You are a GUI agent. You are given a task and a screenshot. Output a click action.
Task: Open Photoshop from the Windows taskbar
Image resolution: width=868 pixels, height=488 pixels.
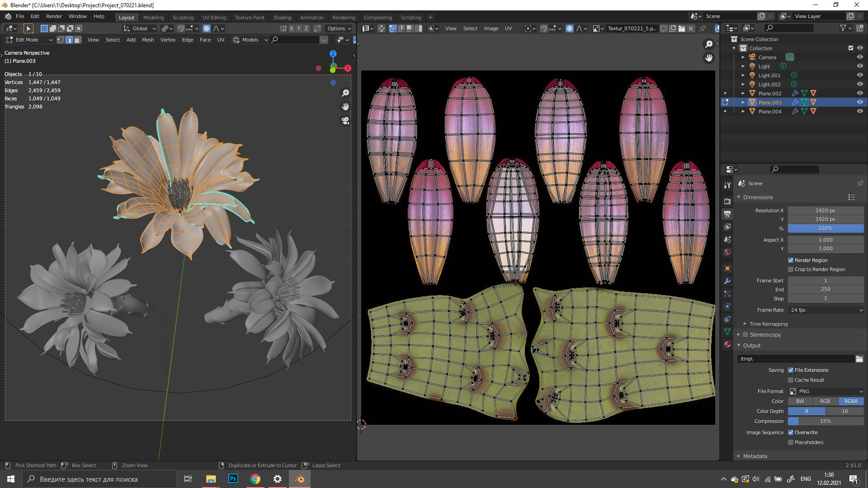233,479
